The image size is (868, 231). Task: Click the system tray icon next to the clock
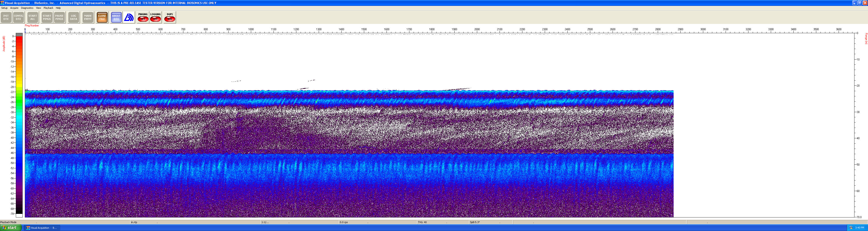[x=851, y=228]
